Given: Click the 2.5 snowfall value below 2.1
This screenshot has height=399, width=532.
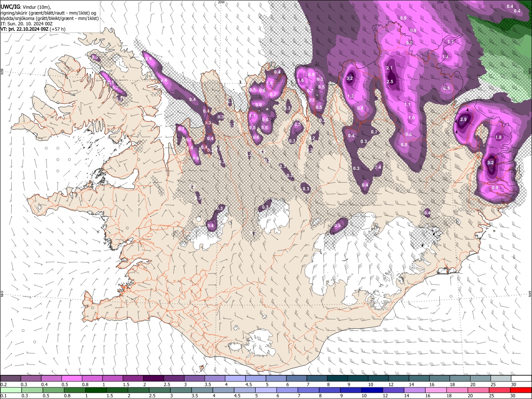Looking at the screenshot, I should point(390,81).
